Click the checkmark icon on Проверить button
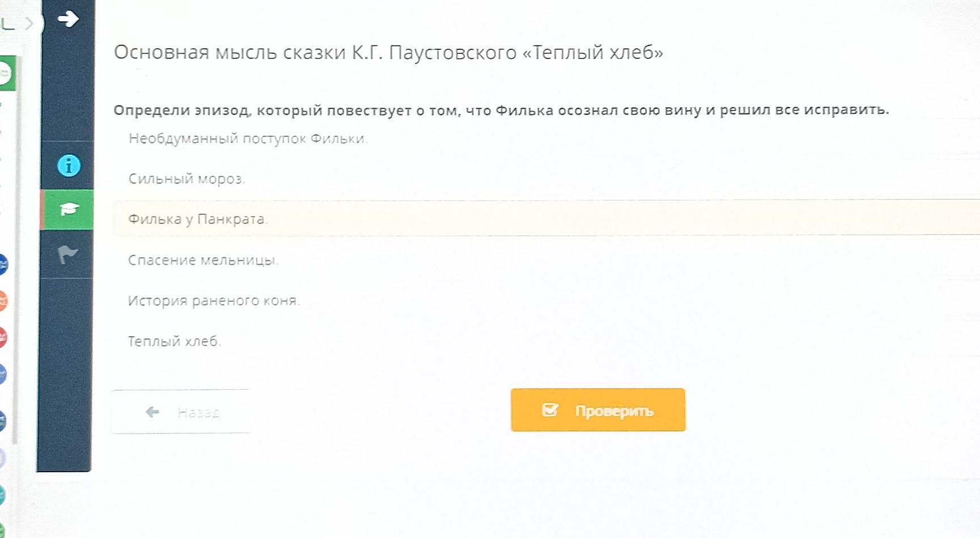 pyautogui.click(x=550, y=409)
